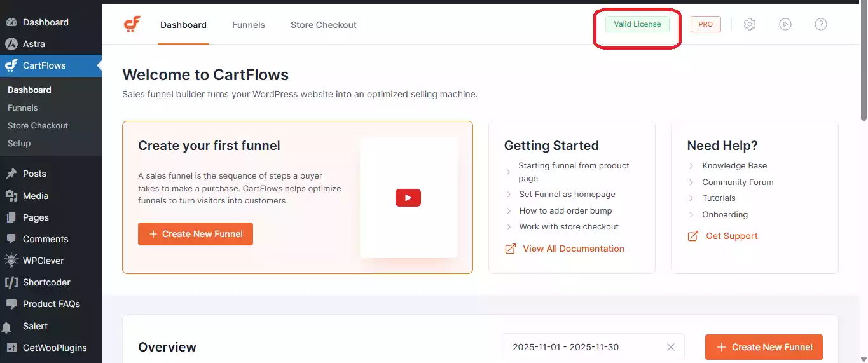This screenshot has width=868, height=363.
Task: Open Store Checkout in the sidebar submenu
Action: tap(38, 125)
